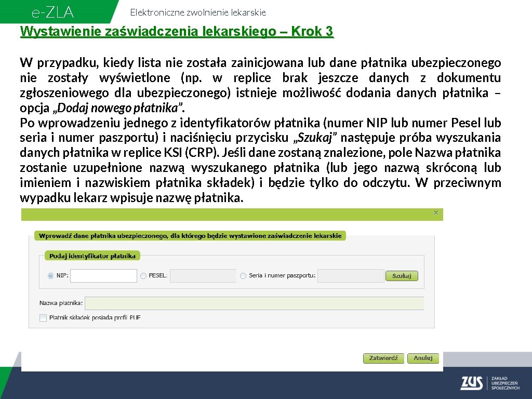Check Płatnik składek posiada profil PUE
This screenshot has height=399, width=532.
pyautogui.click(x=43, y=318)
